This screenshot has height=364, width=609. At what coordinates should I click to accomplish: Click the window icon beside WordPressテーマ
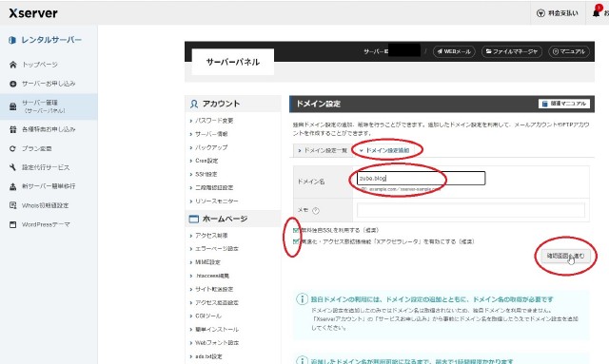(x=12, y=224)
